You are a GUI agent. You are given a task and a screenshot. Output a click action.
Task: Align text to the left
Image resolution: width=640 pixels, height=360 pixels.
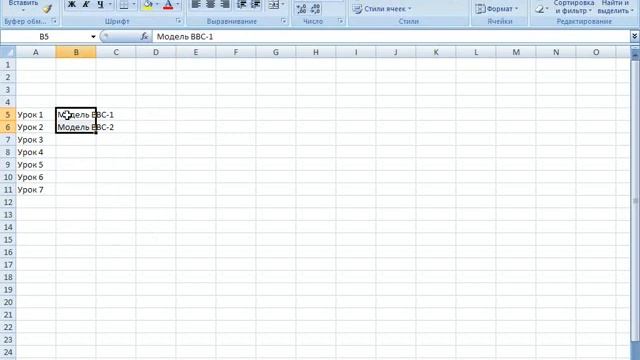[196, 4]
